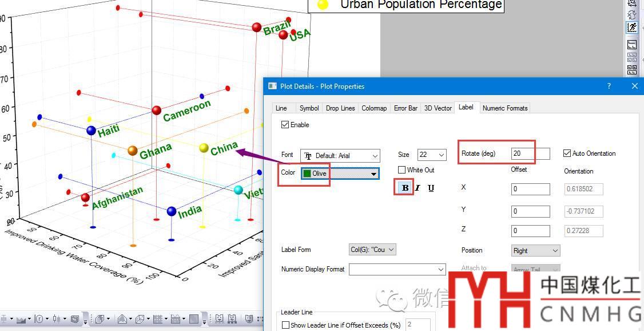This screenshot has width=644, height=331.
Task: Click the running-man animation icon in right toolbar
Action: 632,27
